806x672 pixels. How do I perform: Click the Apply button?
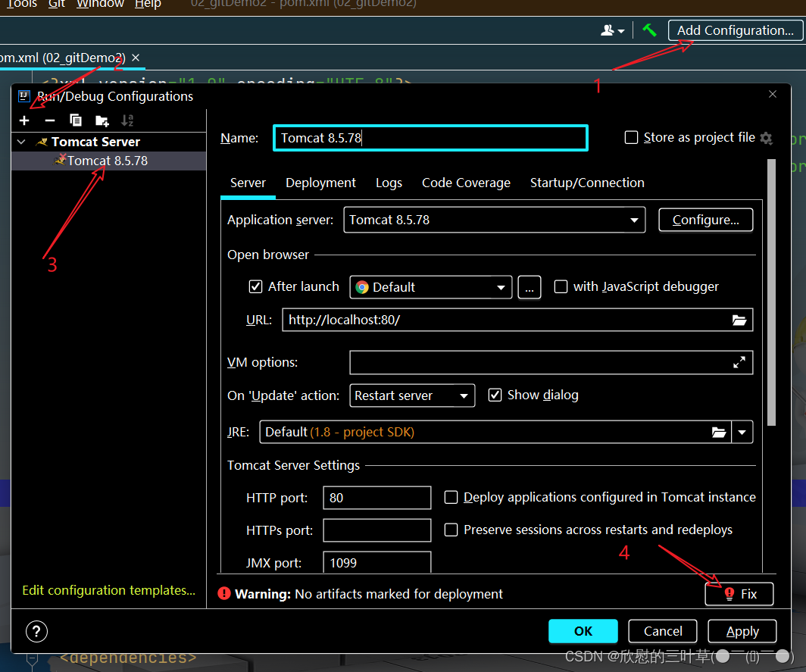coord(742,631)
